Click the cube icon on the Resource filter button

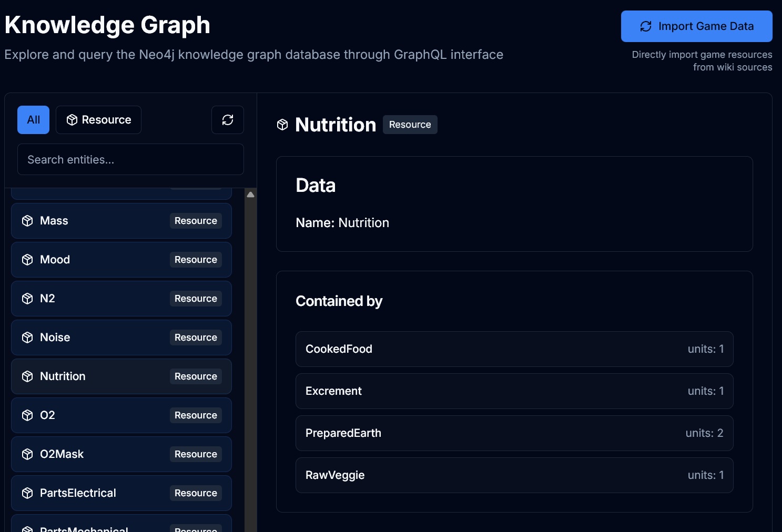tap(72, 120)
